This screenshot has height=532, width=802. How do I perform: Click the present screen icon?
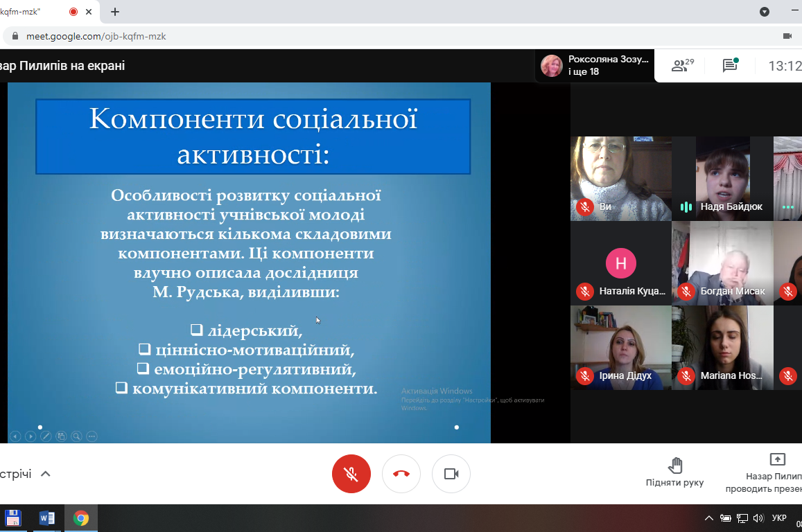click(x=777, y=460)
